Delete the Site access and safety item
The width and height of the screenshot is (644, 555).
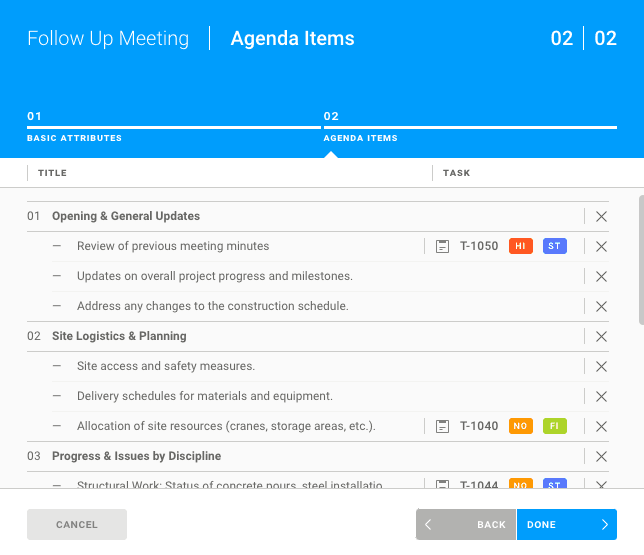tap(601, 366)
